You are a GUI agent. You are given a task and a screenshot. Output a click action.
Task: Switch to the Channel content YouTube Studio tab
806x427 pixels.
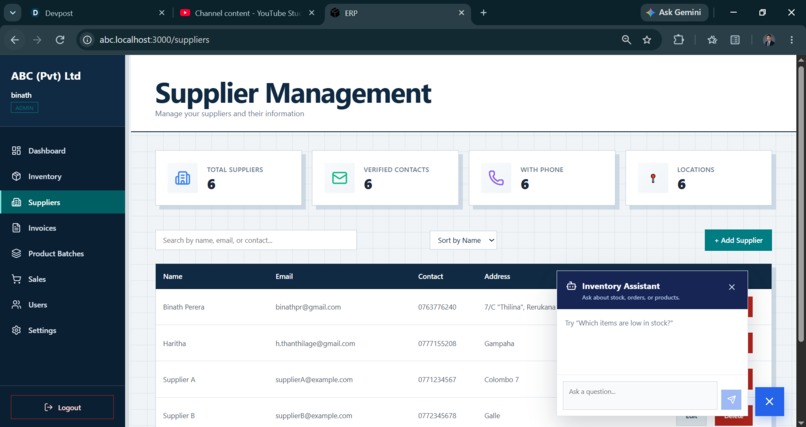(247, 13)
